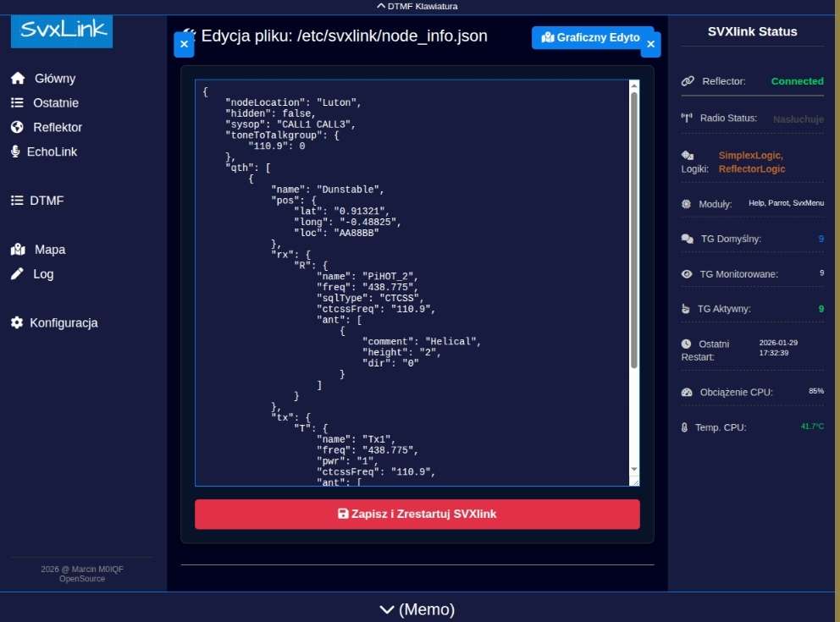
Task: Click the scrollbar down arrow in editor
Action: coord(634,469)
